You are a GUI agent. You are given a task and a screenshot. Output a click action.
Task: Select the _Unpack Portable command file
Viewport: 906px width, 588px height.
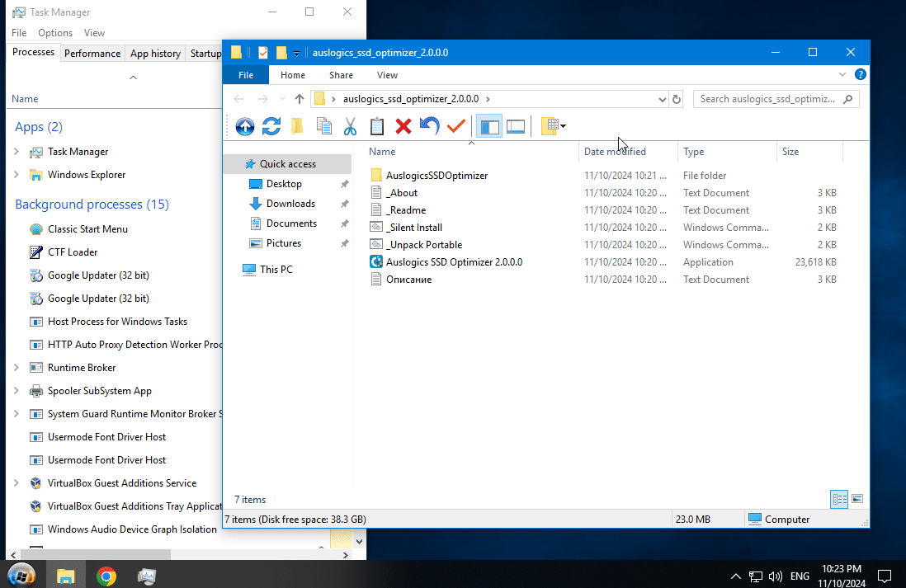[424, 245]
